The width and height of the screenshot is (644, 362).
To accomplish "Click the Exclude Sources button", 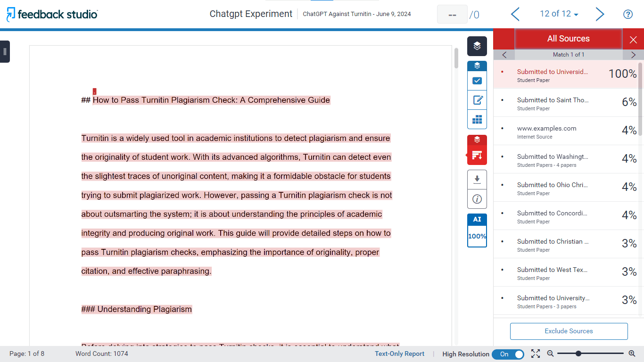I will pos(569,331).
